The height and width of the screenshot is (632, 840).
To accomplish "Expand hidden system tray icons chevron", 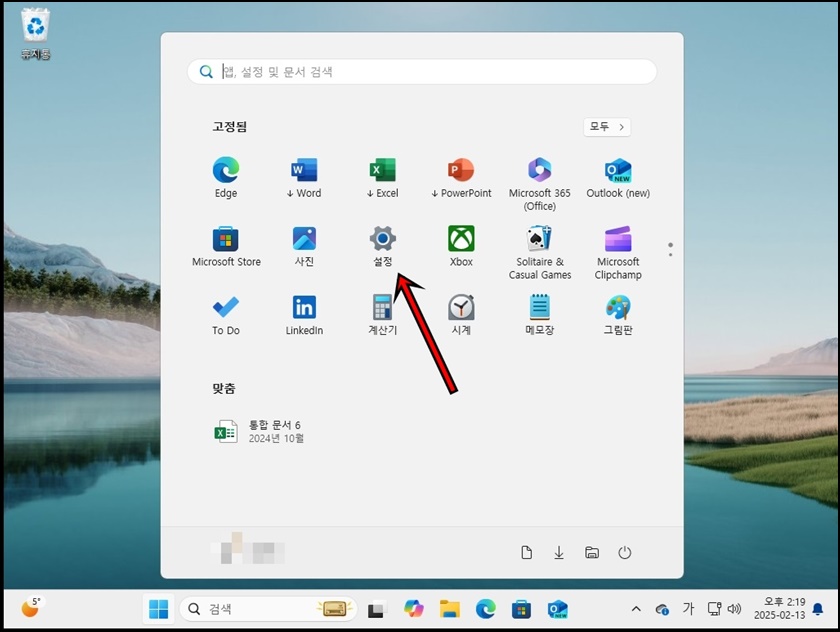I will click(636, 609).
